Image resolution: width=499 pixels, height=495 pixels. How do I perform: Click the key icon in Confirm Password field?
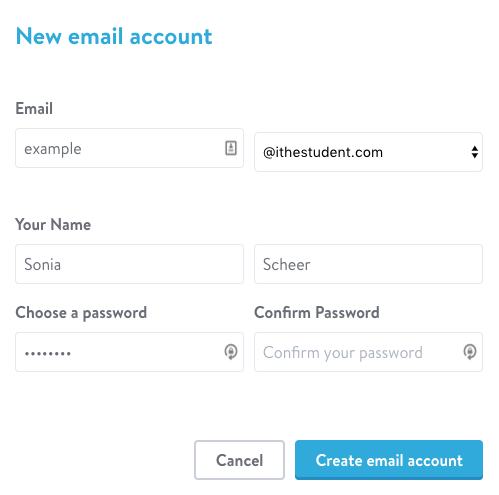click(x=470, y=352)
